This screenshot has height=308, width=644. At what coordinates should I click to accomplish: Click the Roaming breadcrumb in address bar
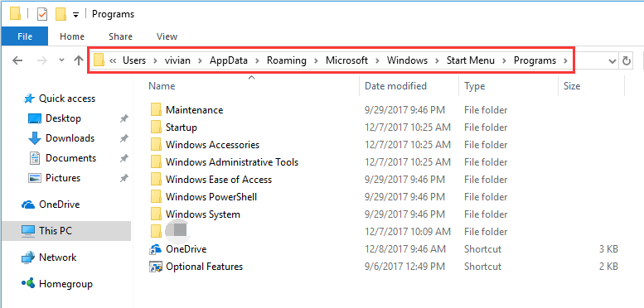(x=287, y=60)
